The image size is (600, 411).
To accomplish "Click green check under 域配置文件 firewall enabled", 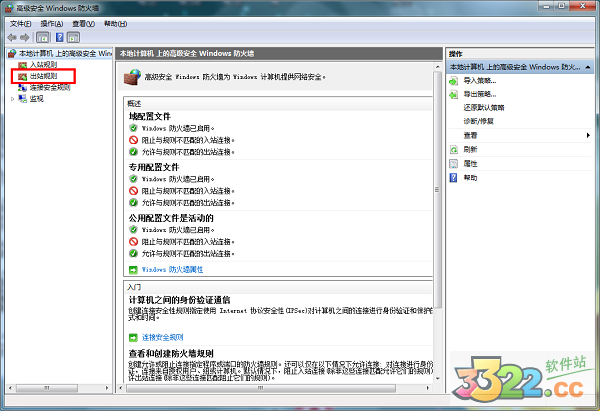I will (x=133, y=128).
